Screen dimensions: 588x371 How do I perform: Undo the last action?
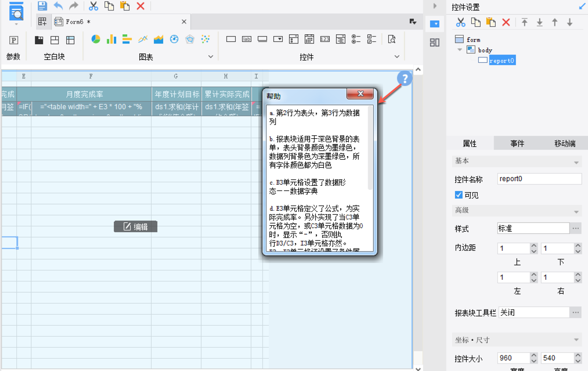[x=58, y=6]
